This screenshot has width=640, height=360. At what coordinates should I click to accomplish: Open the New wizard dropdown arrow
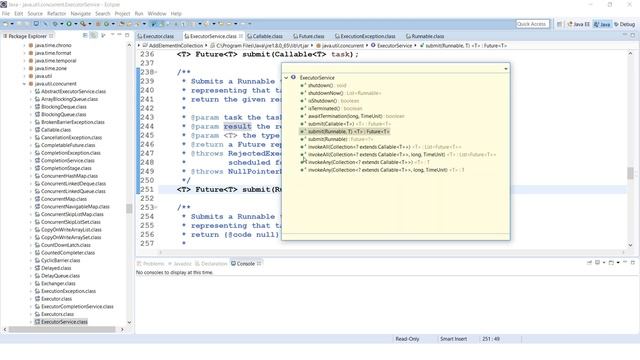[x=12, y=24]
